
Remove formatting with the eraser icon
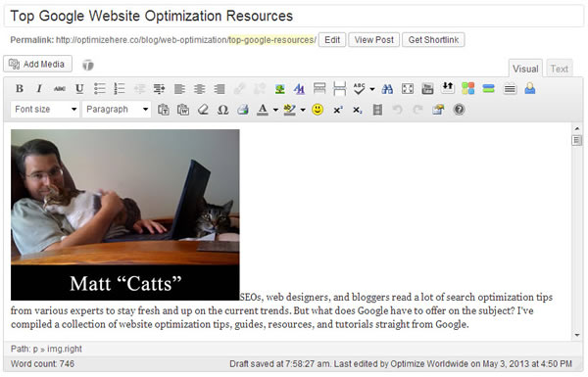point(203,110)
